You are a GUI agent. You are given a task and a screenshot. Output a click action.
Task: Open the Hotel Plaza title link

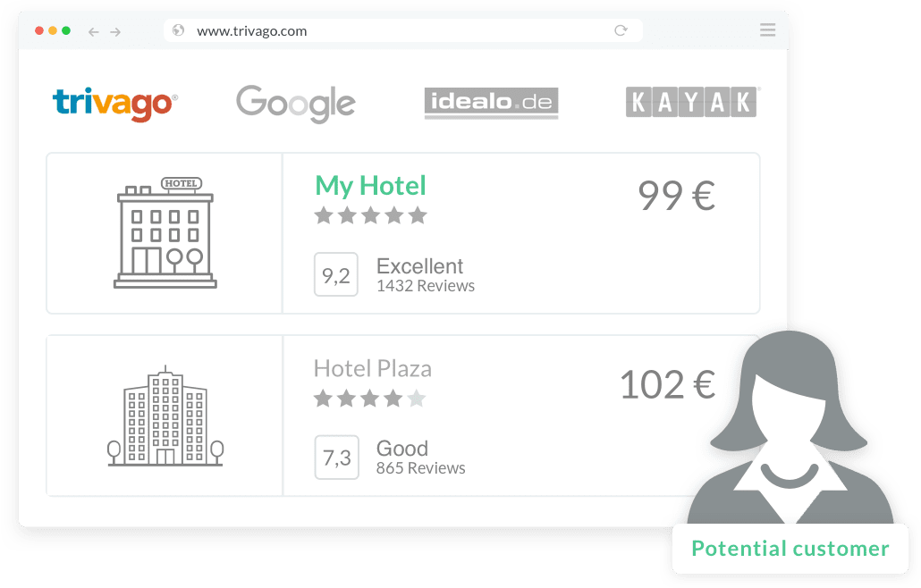pos(372,368)
